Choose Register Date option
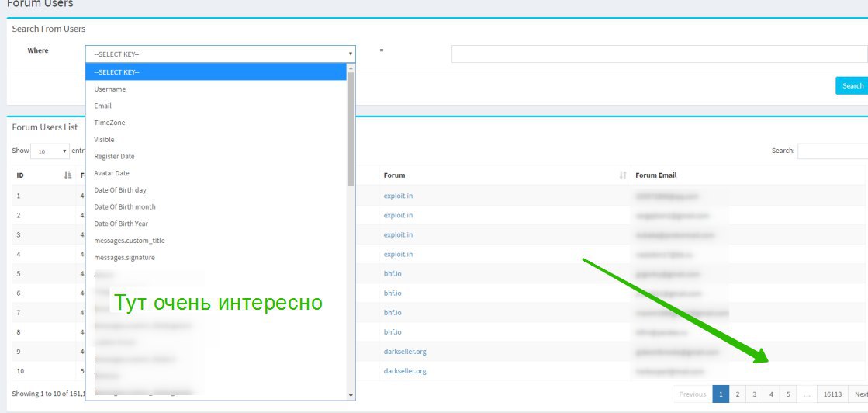Image resolution: width=868 pixels, height=413 pixels. click(216, 156)
